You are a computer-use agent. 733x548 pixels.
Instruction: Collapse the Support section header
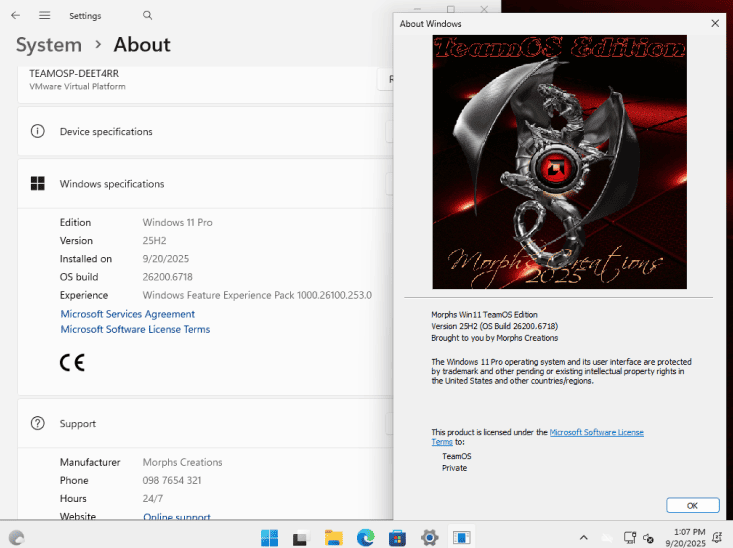(205, 423)
